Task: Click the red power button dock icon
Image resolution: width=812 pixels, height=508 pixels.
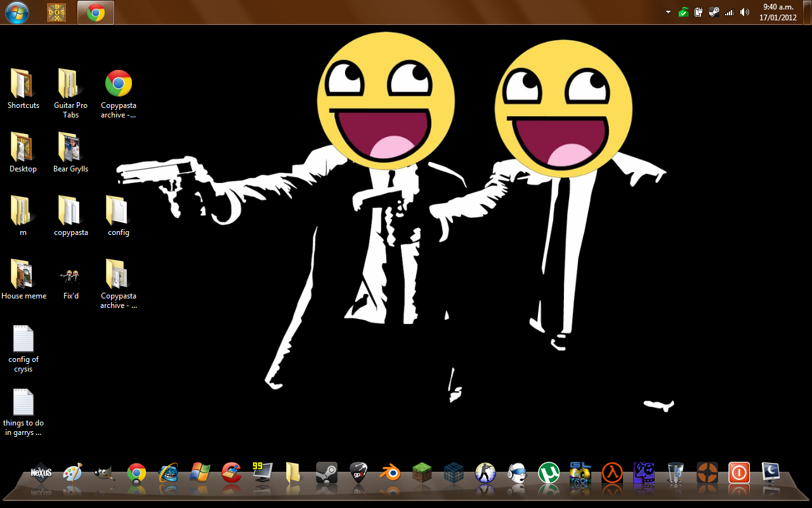Action: 738,472
